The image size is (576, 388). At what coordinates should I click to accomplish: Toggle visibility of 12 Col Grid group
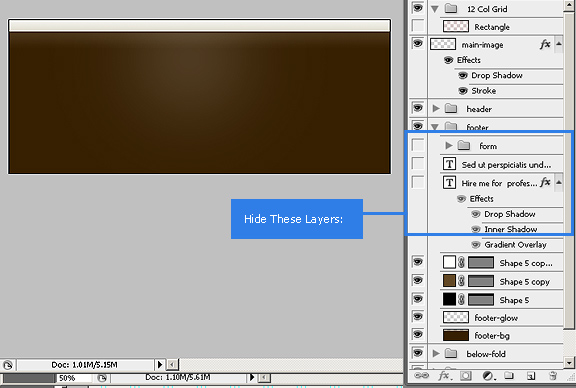click(x=418, y=8)
